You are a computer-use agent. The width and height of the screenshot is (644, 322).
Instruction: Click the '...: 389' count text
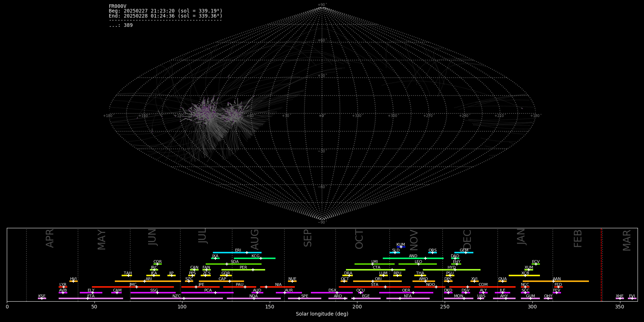point(121,25)
